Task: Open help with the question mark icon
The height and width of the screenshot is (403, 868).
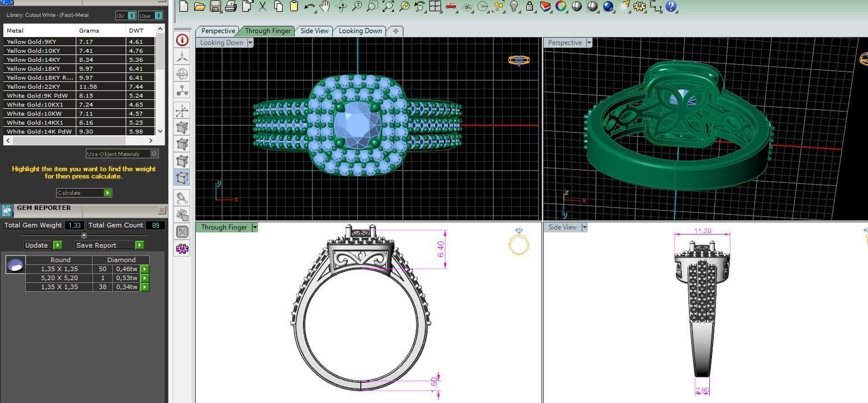Action: pyautogui.click(x=671, y=7)
